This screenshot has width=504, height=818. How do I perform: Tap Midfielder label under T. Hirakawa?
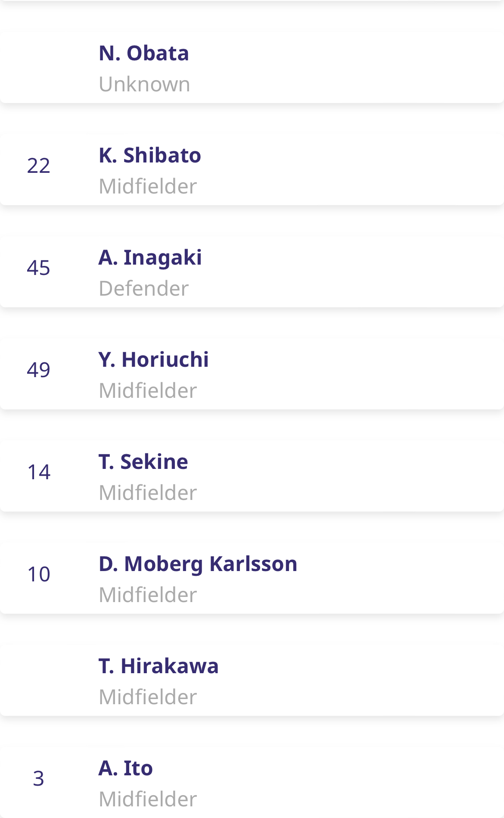tap(148, 697)
